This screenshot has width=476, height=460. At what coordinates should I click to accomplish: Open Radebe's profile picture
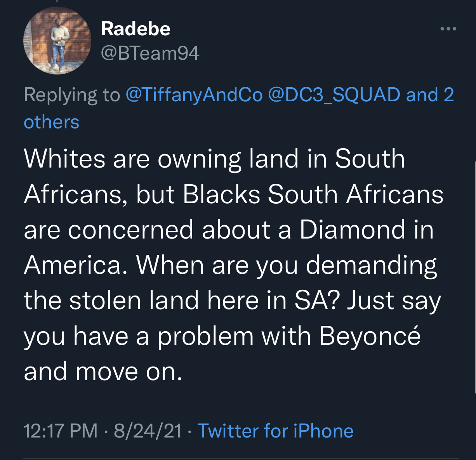pyautogui.click(x=57, y=40)
